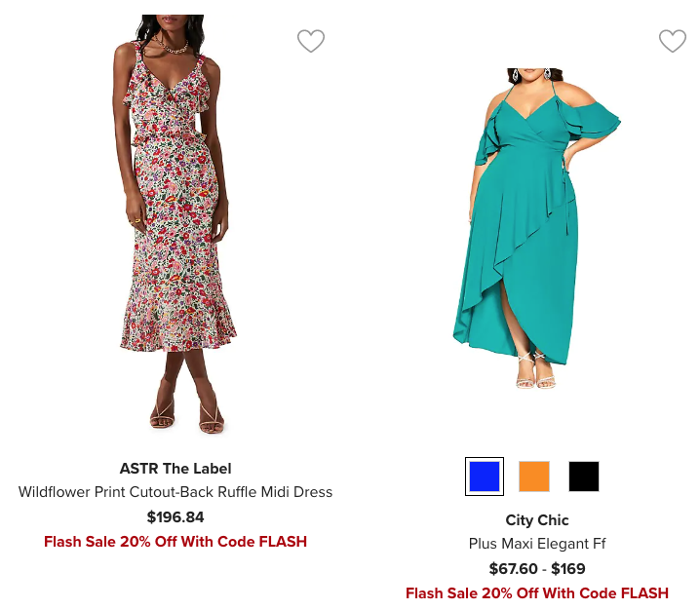Open the floral midi dress product image

coord(175,224)
